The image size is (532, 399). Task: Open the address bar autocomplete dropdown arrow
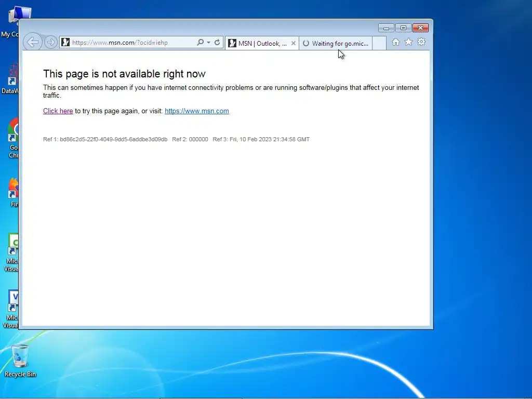pyautogui.click(x=208, y=43)
